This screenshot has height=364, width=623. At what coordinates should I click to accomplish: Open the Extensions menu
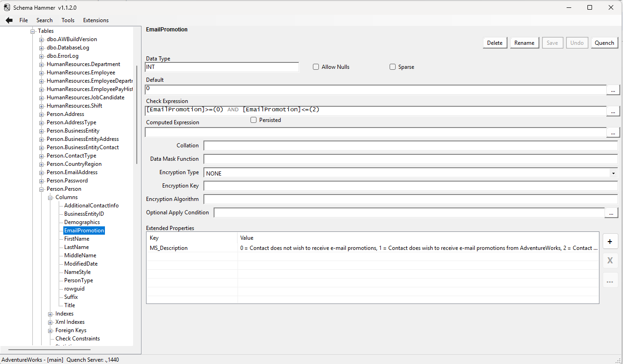pos(96,20)
